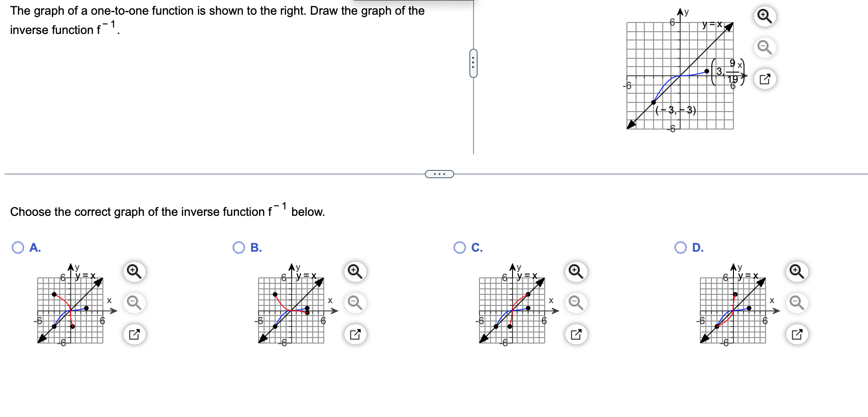The image size is (868, 417).
Task: Expand the collapsed section divider with three dots
Action: [439, 174]
